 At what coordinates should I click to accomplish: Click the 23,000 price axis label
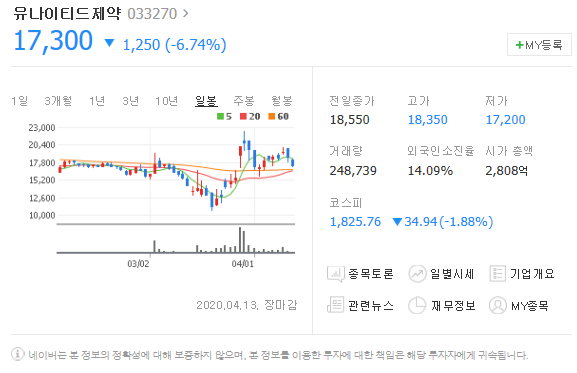(42, 128)
